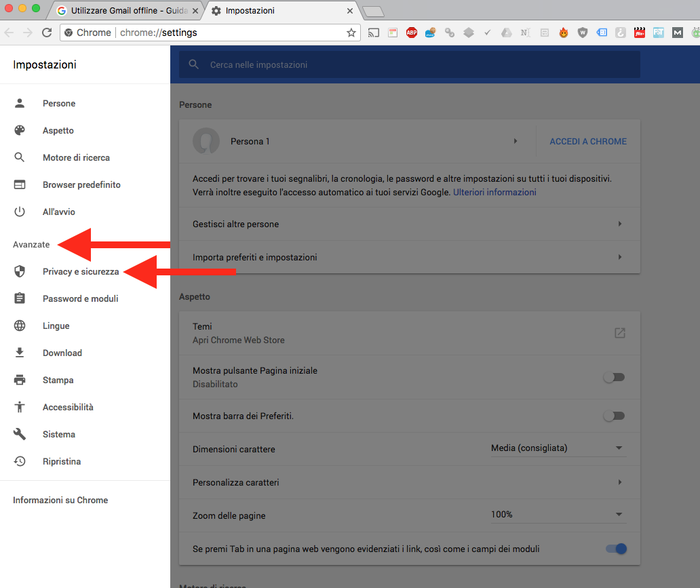Click the Aspetto palette icon
The width and height of the screenshot is (700, 588).
pos(20,130)
